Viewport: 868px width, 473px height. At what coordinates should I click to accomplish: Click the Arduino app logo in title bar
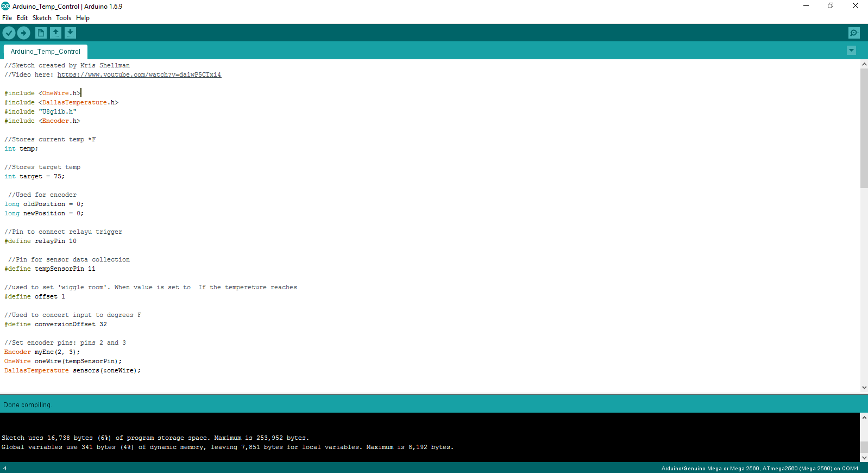[x=5, y=6]
